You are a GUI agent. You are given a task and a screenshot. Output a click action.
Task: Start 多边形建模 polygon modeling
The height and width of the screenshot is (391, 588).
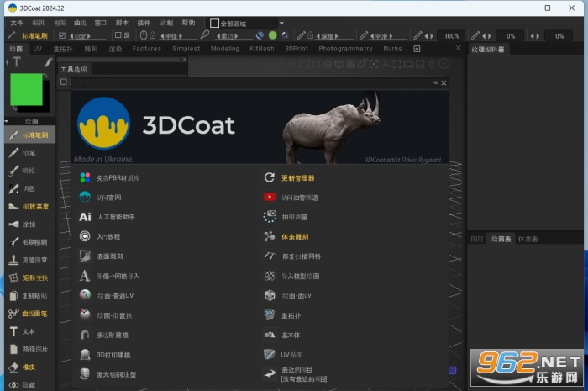(104, 336)
